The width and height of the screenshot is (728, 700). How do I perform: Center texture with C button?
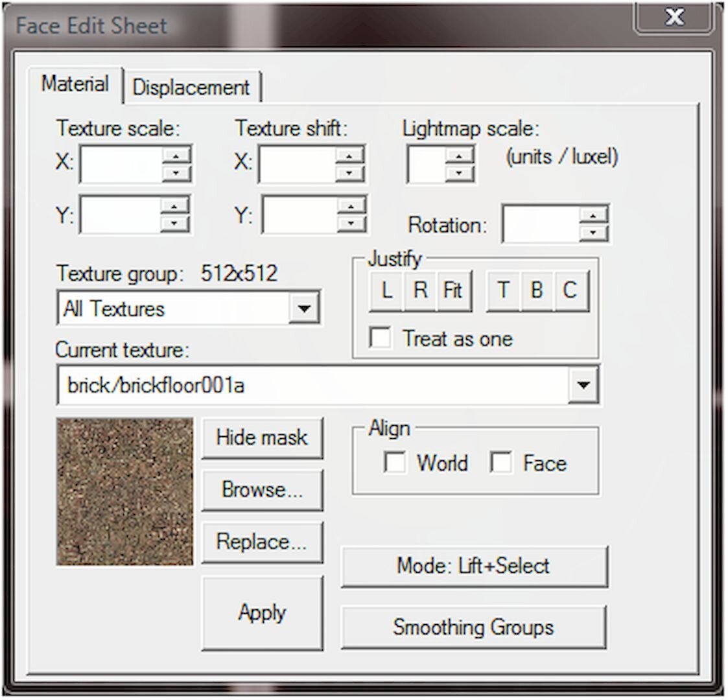point(571,291)
